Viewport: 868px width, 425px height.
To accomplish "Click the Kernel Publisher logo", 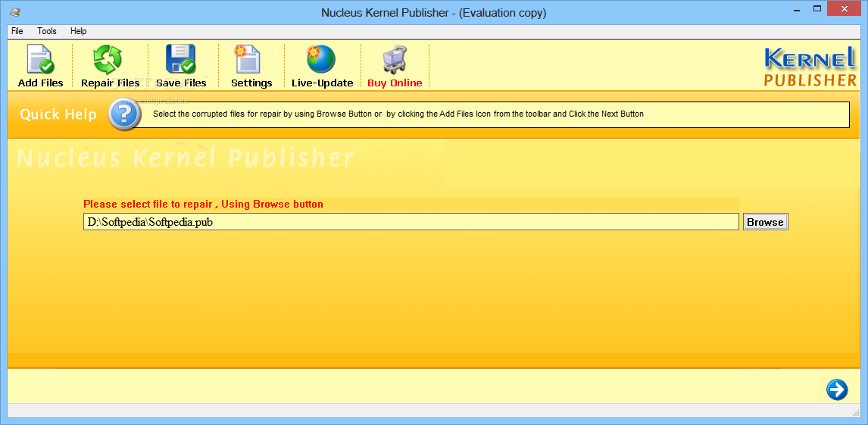I will pos(810,67).
